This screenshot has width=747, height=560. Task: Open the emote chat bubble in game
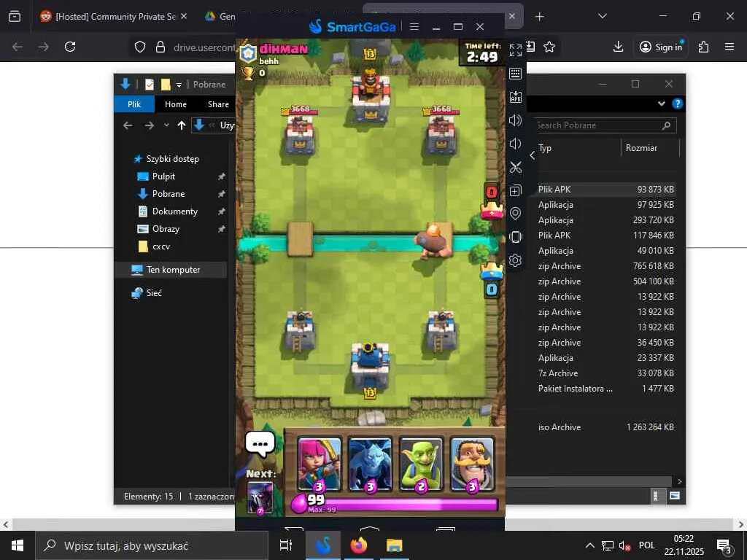tap(260, 444)
